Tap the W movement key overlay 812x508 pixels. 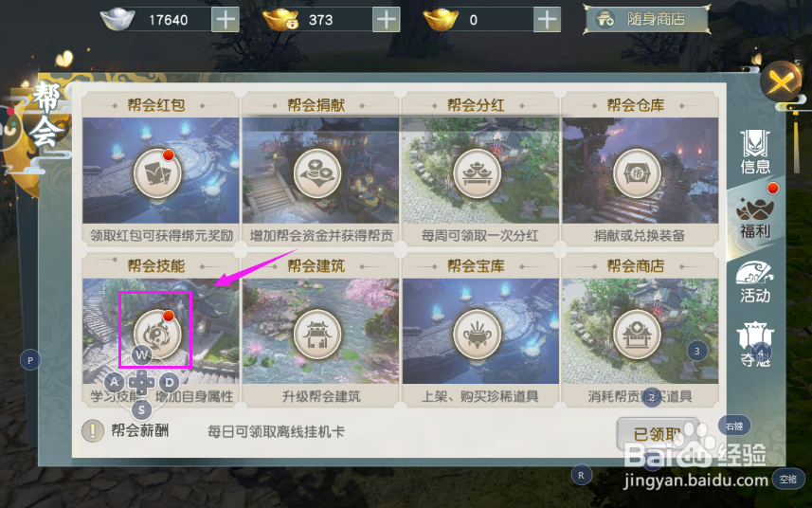(x=141, y=355)
